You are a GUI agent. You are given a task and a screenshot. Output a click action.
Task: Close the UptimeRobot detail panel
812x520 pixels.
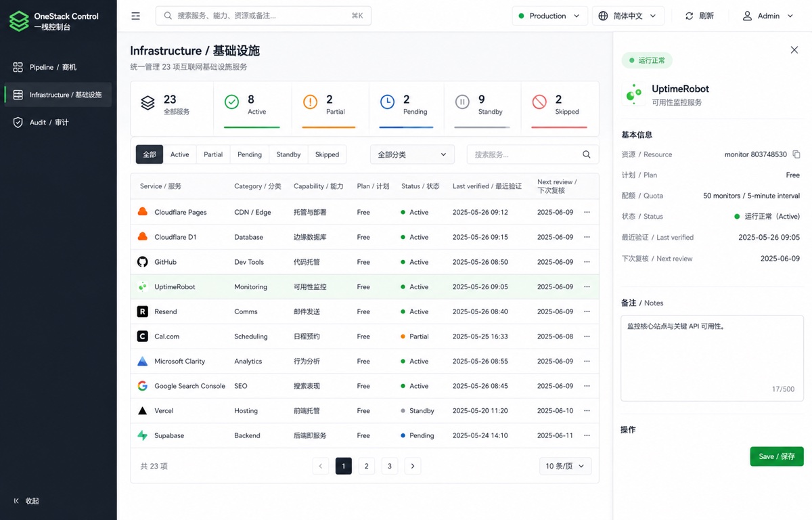tap(794, 50)
